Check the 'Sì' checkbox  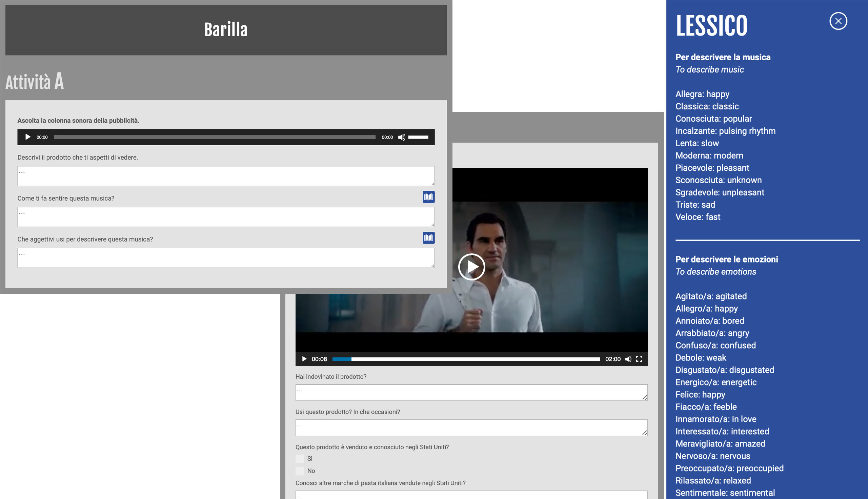pos(300,459)
